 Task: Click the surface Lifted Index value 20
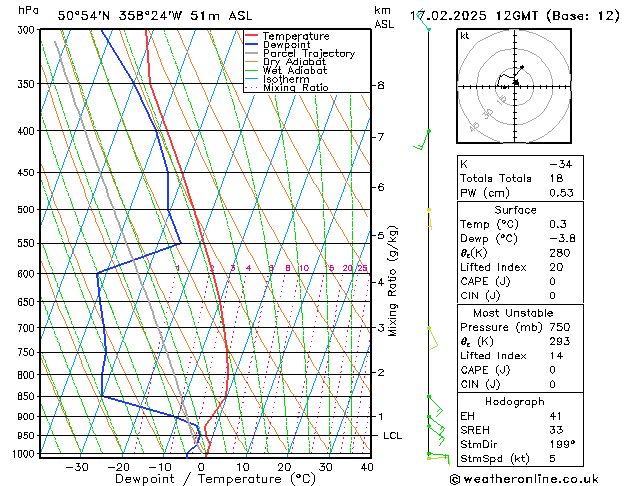(x=556, y=267)
